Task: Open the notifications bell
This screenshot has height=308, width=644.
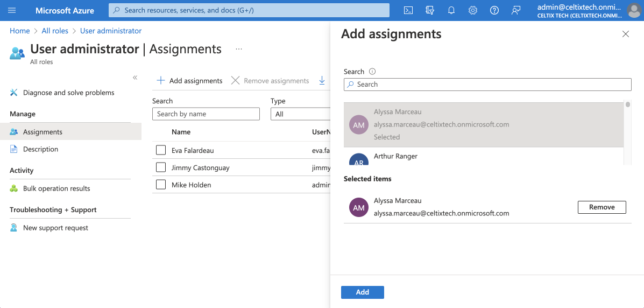Action: pos(451,10)
